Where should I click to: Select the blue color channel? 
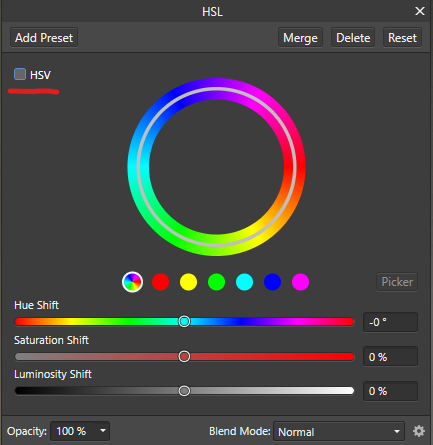(272, 282)
